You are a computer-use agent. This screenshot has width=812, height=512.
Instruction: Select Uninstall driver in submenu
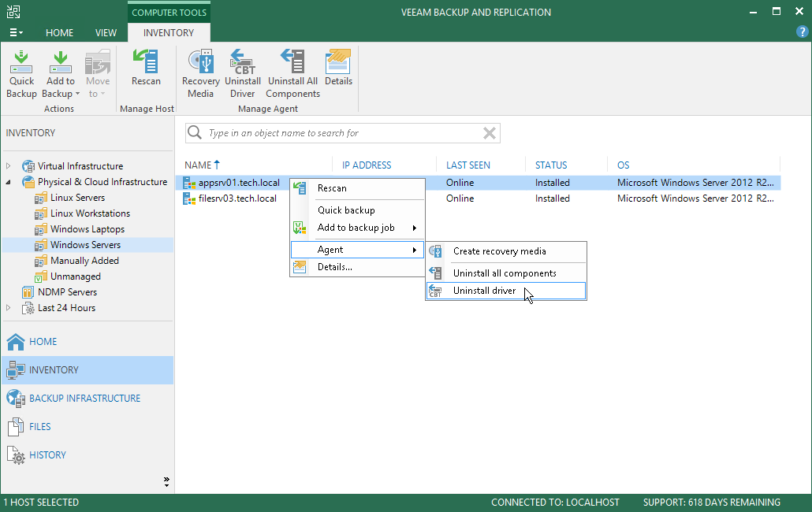[x=506, y=291]
